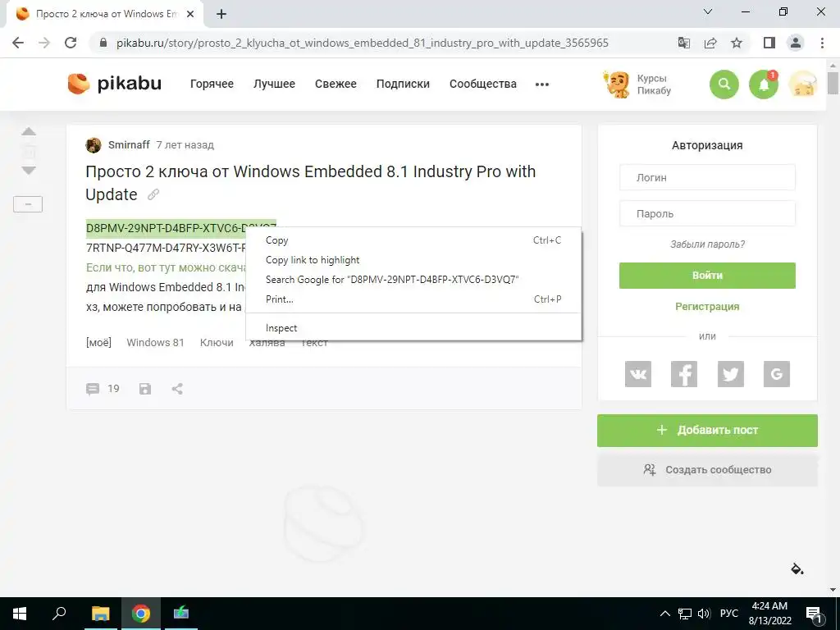Click the Пароль input field
Screen dimensions: 840x630
(x=707, y=214)
